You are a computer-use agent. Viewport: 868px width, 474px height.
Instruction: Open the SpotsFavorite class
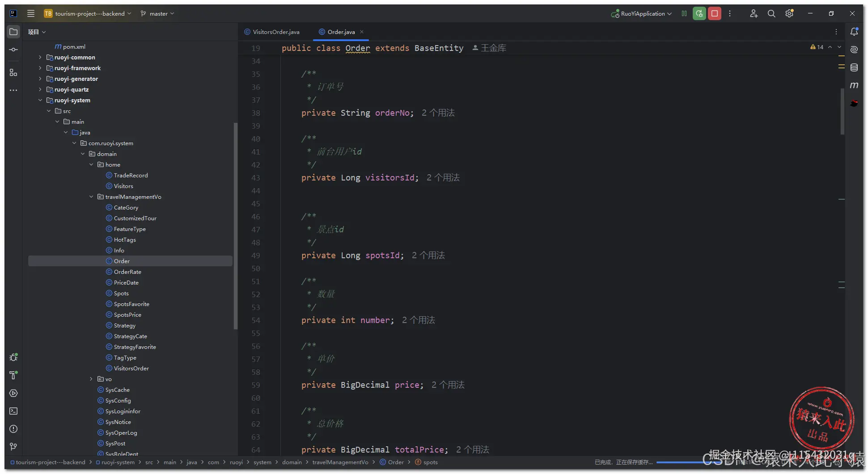coord(127,304)
